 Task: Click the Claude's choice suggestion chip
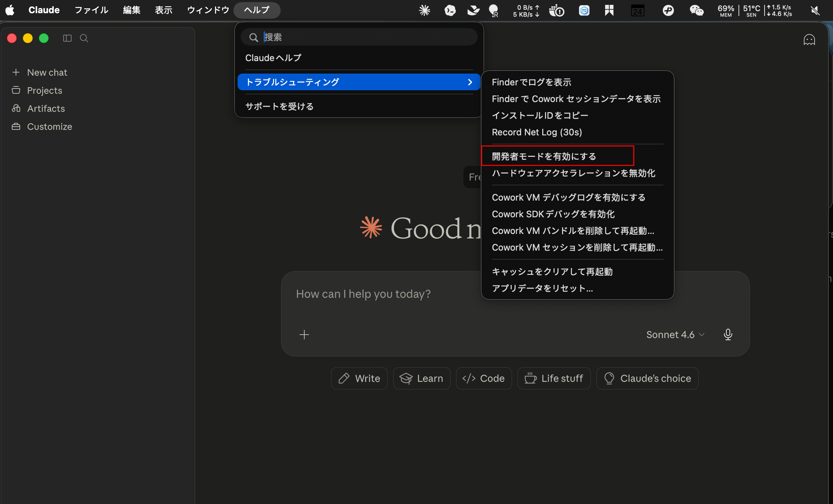click(648, 378)
